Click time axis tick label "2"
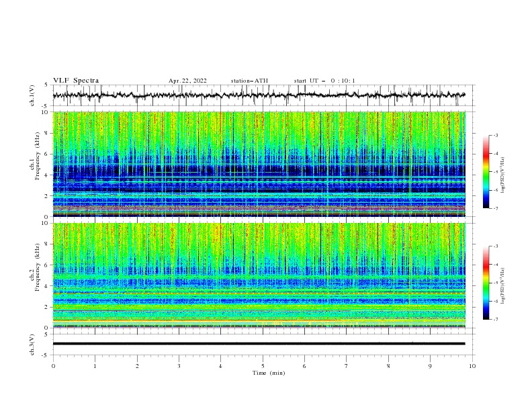 coord(137,366)
